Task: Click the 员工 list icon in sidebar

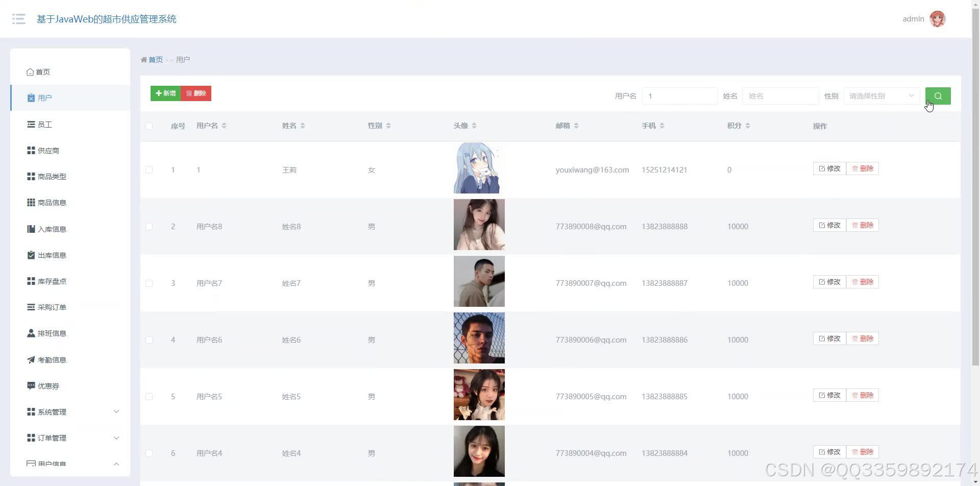Action: [31, 124]
